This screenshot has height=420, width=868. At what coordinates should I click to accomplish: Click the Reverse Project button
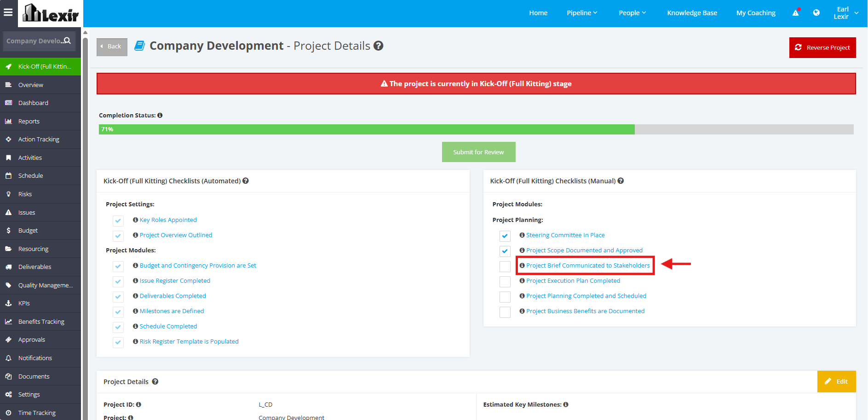click(822, 47)
